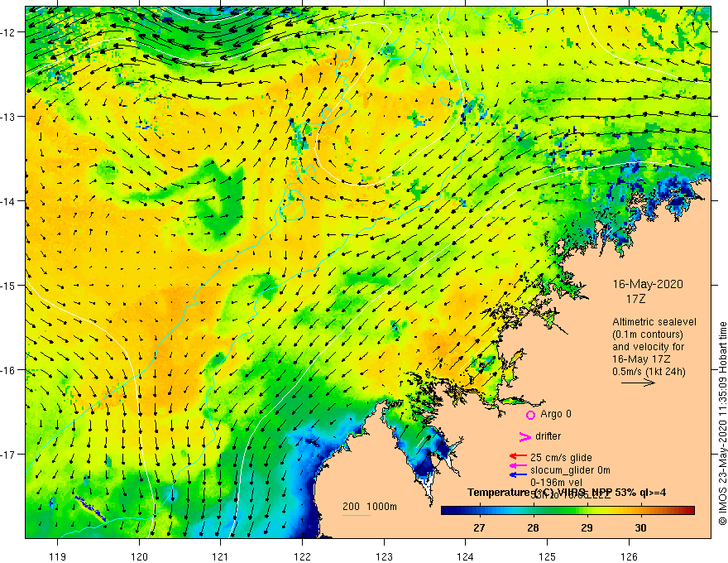Click the magenta drifter arrowhead legend marker
Screen dimensions: 728x563
click(524, 436)
